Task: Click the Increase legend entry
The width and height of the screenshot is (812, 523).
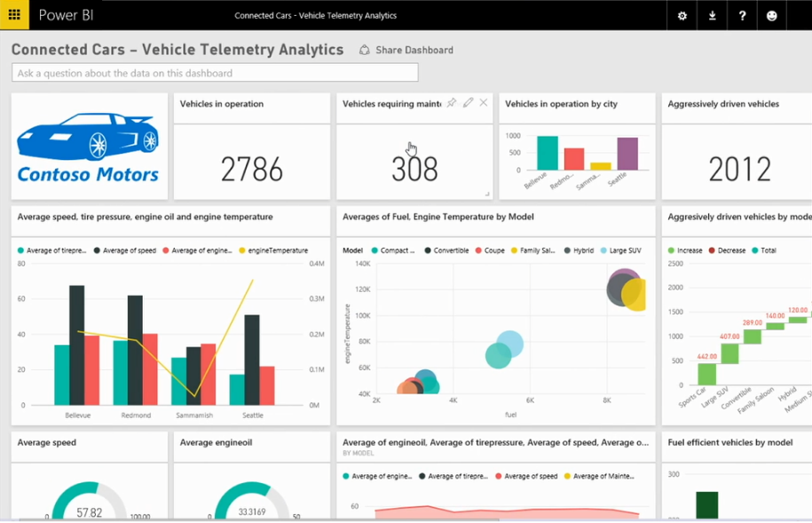Action: tap(685, 250)
